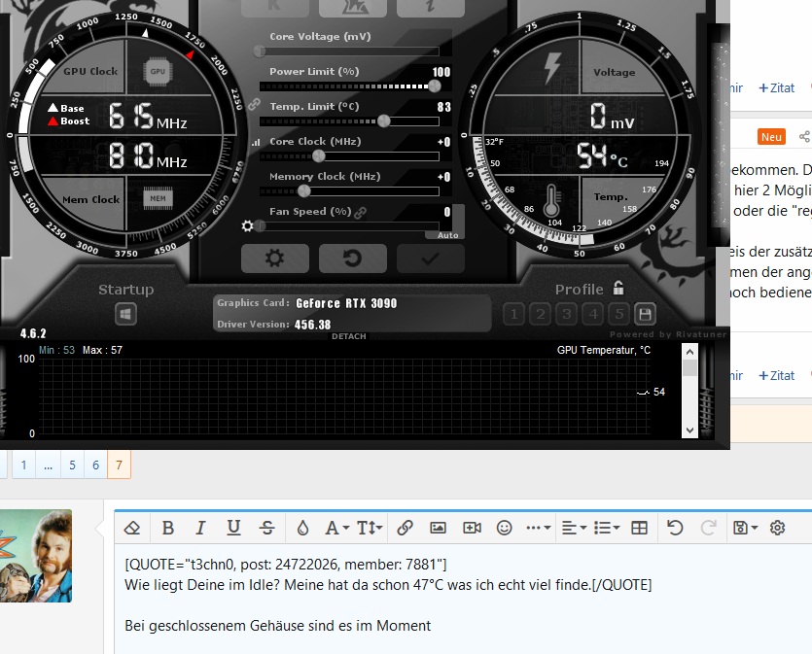
Task: Open MSI Afterburner settings gear button
Action: click(275, 258)
